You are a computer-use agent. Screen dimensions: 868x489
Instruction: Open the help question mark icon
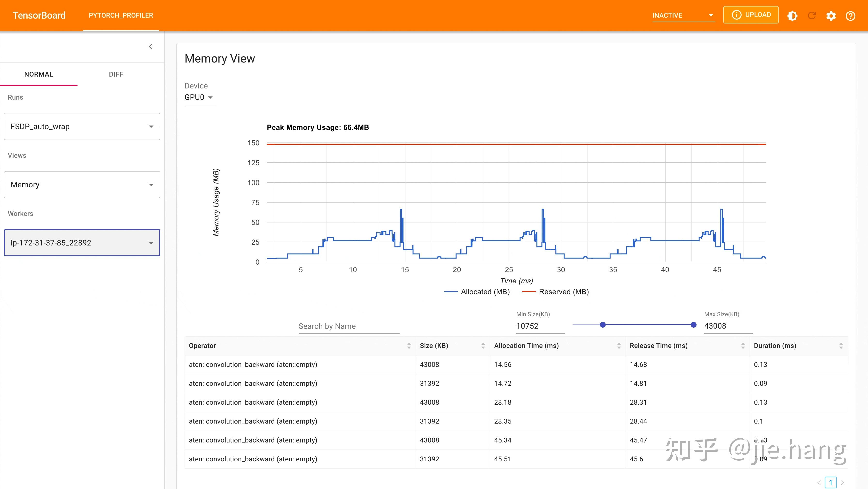(851, 16)
